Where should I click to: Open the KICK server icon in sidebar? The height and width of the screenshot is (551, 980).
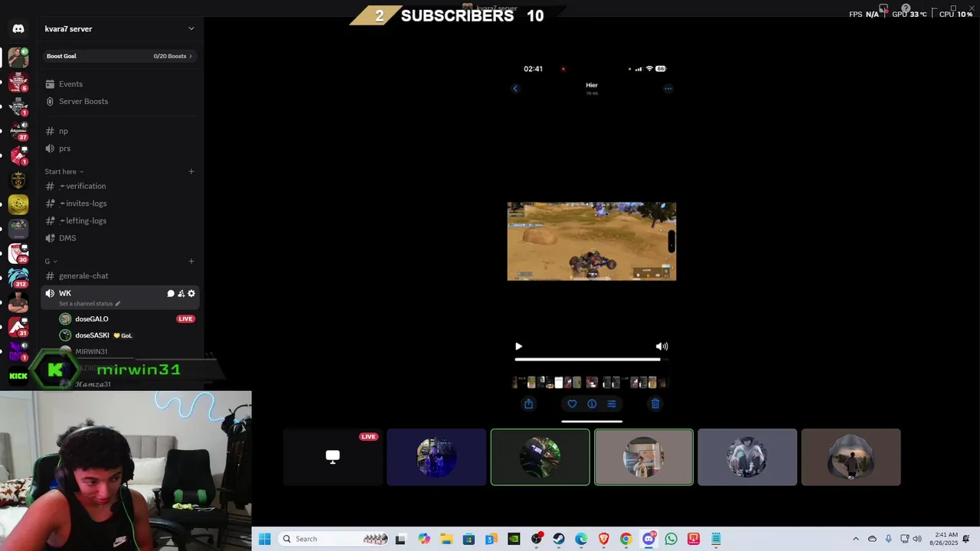18,376
